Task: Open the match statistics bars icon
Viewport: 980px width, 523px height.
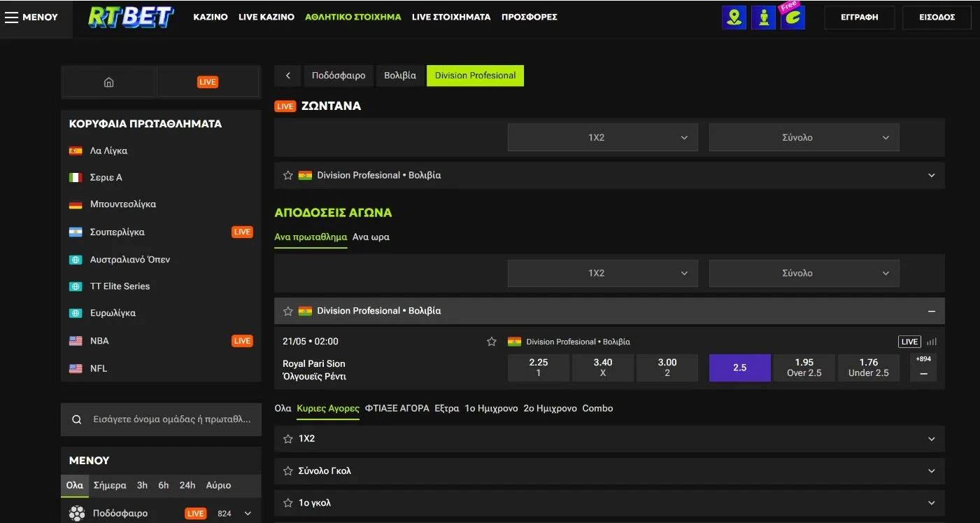Action: [932, 342]
